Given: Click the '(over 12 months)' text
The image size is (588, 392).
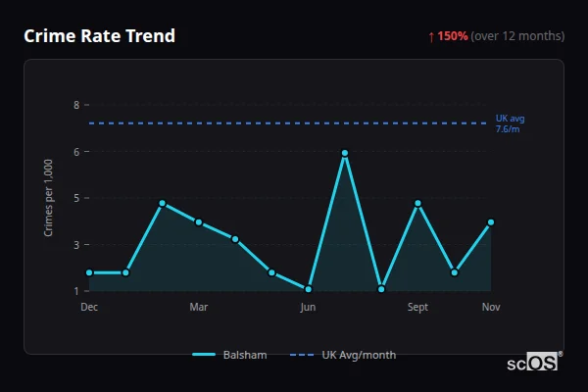Looking at the screenshot, I should pyautogui.click(x=517, y=36).
